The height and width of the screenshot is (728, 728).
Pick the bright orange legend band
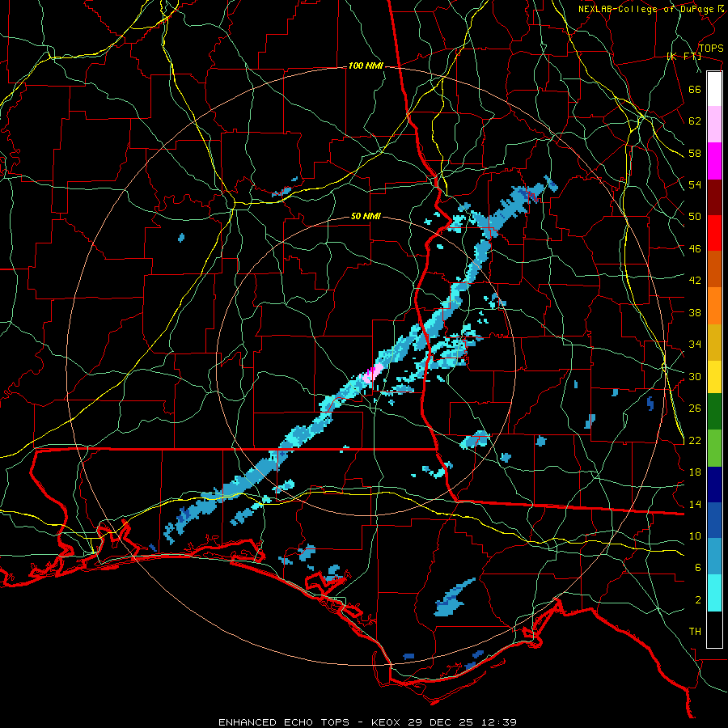coord(714,306)
